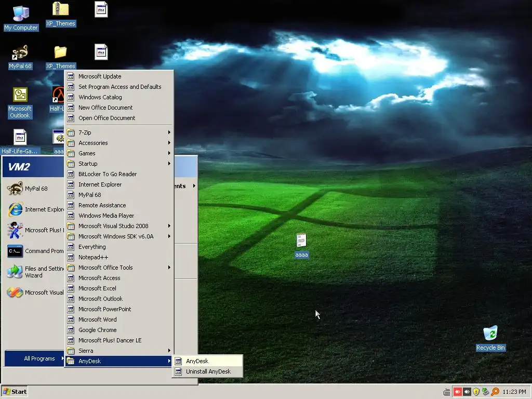532x399 pixels.
Task: Expand the Microsoft Office Tools group
Action: [119, 268]
